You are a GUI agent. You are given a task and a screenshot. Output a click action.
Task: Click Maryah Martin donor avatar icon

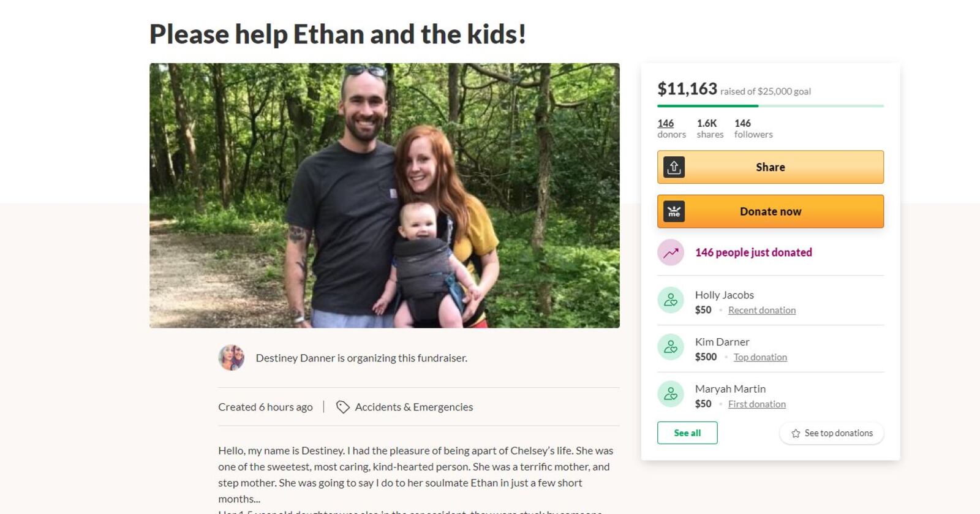671,394
